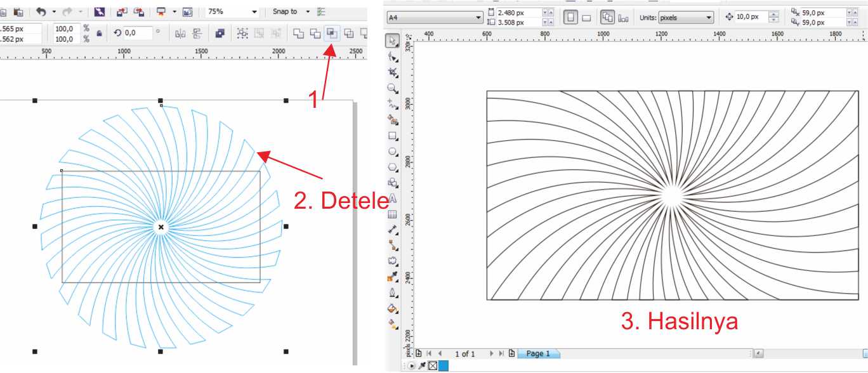Click the nudge distance stepper arrows
The height and width of the screenshot is (373, 868).
[774, 17]
